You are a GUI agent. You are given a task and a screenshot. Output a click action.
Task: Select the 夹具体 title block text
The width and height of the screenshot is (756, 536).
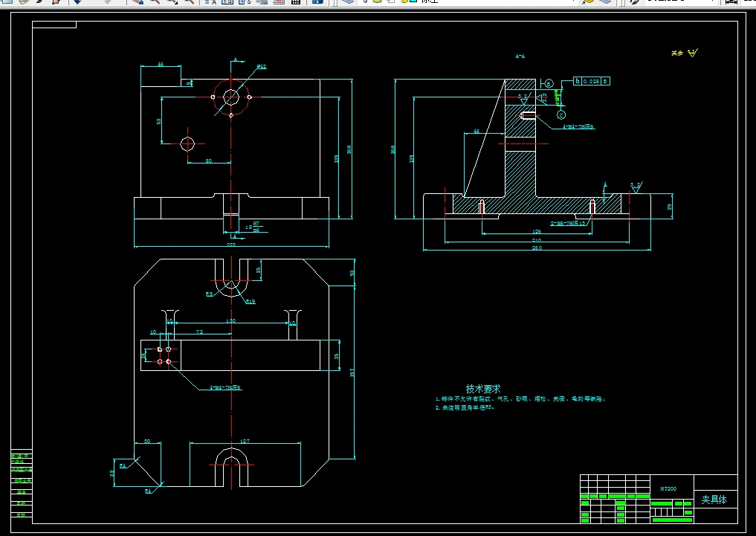[x=714, y=500]
